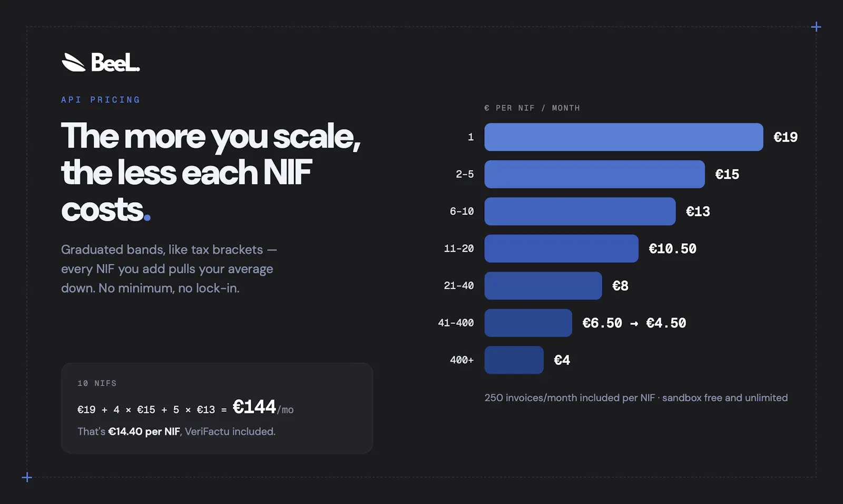
Task: Select the bar for the 6-10 band
Action: point(580,211)
